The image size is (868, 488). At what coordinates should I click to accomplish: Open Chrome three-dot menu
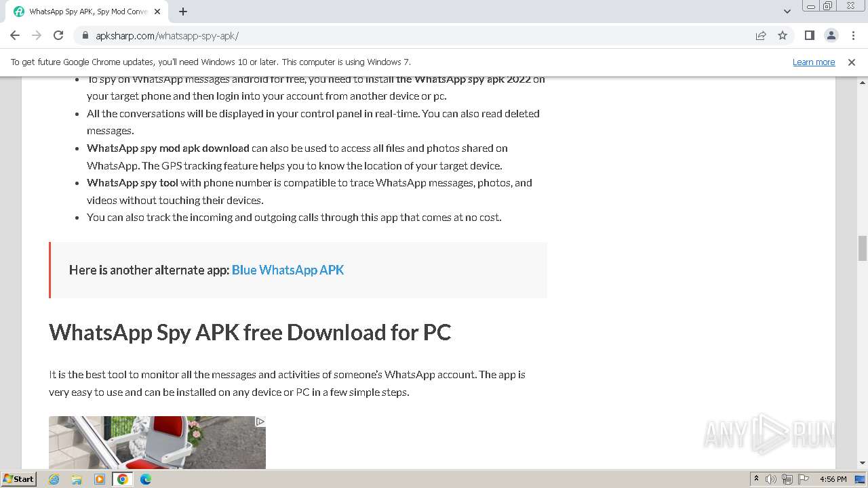tap(852, 35)
